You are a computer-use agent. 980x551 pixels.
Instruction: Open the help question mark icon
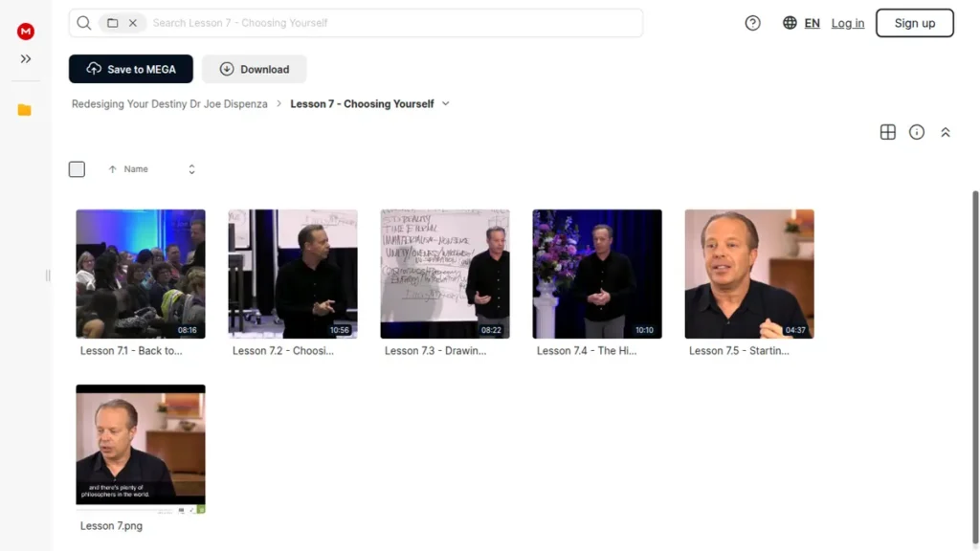[752, 23]
